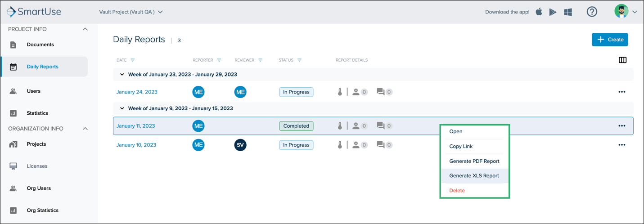This screenshot has width=644, height=224.
Task: Open the three-dot menu for January 24, 2023
Action: click(x=622, y=92)
